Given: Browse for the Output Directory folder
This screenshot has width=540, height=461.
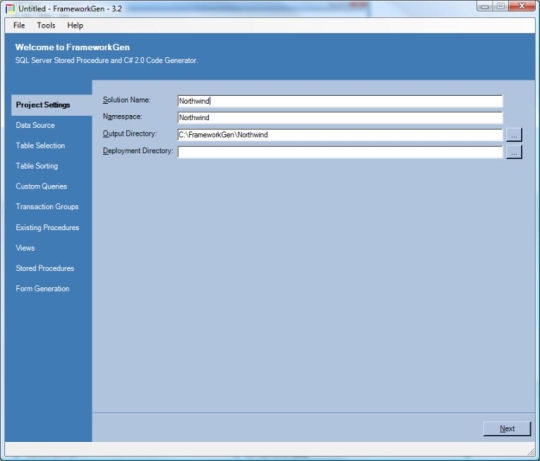Looking at the screenshot, I should coord(514,135).
